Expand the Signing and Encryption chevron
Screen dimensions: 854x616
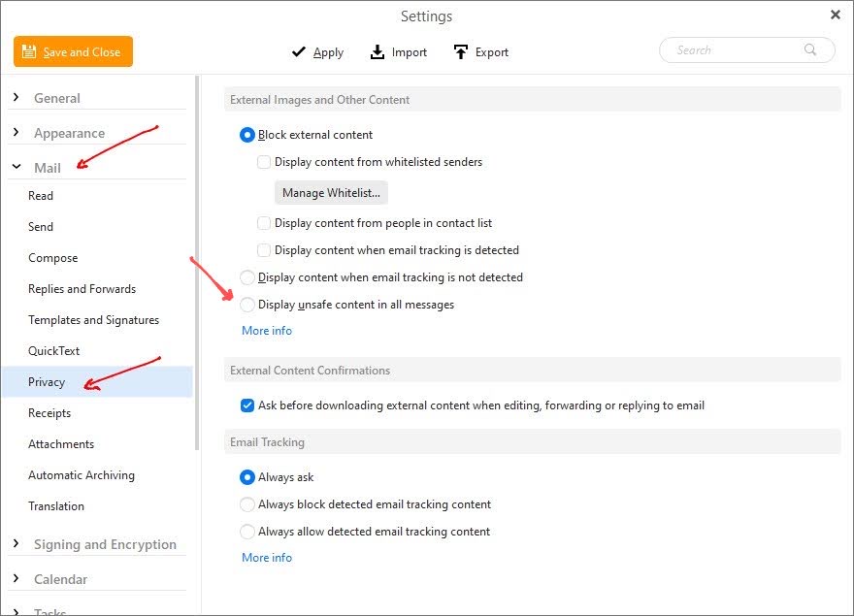pos(16,543)
